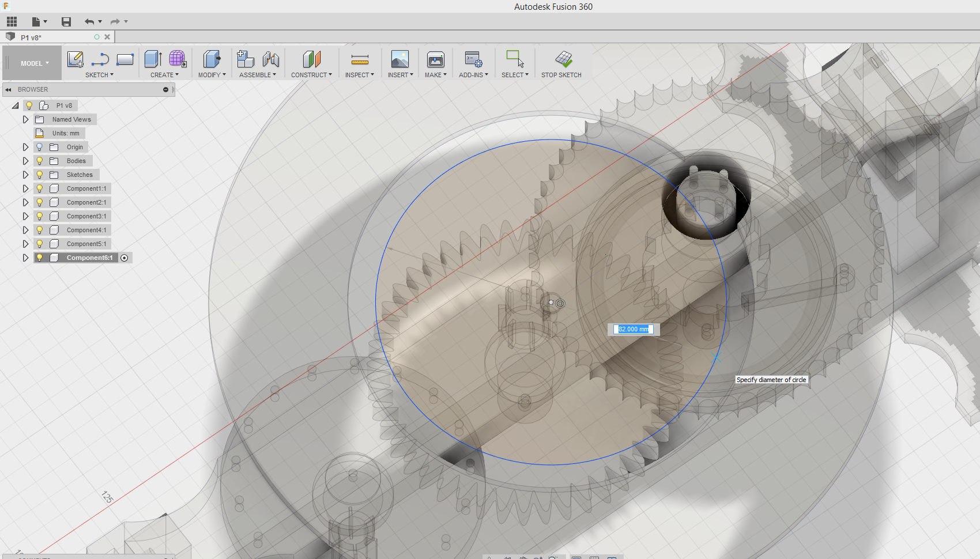Select Component4:1 in the browser tree
The image size is (980, 559).
(x=86, y=230)
